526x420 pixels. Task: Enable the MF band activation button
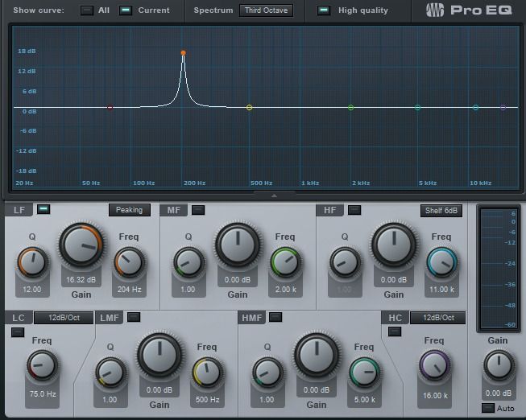(x=198, y=210)
